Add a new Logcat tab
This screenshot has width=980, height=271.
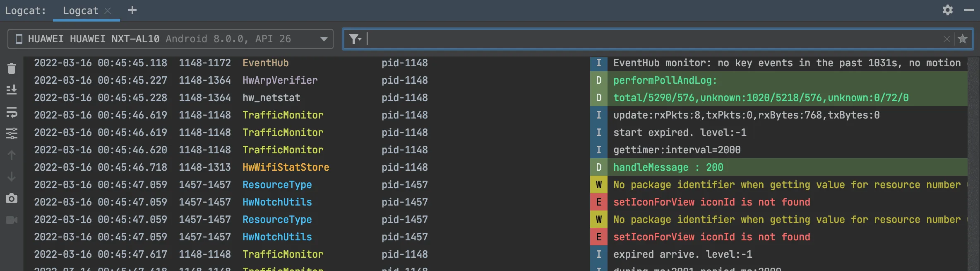(x=132, y=10)
